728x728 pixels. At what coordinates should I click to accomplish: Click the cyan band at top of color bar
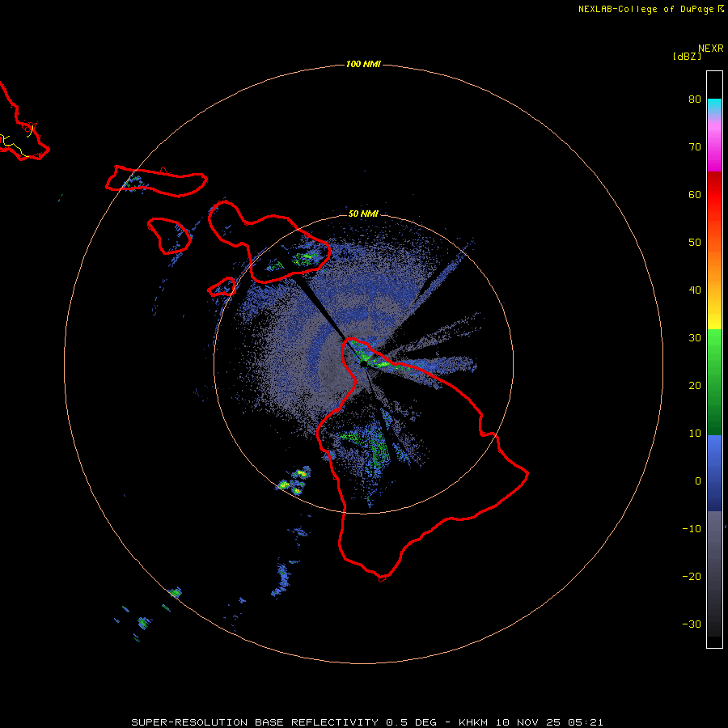click(714, 105)
